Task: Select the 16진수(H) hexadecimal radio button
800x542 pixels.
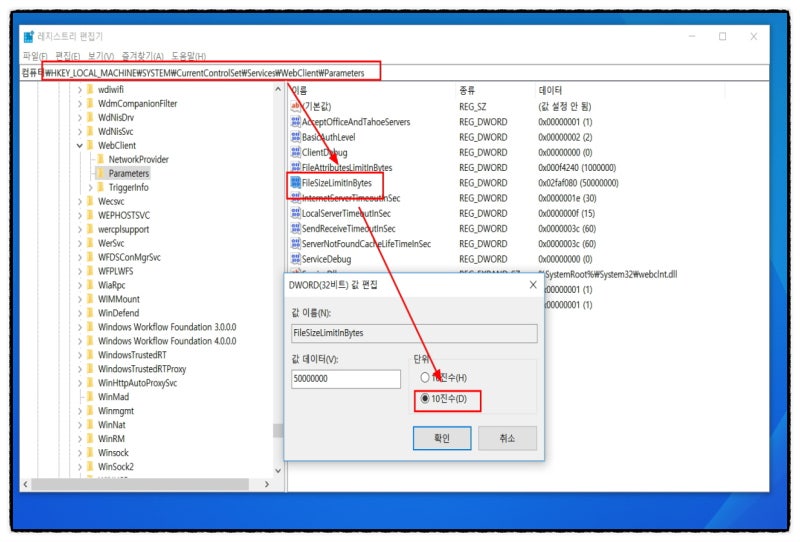Action: point(424,378)
